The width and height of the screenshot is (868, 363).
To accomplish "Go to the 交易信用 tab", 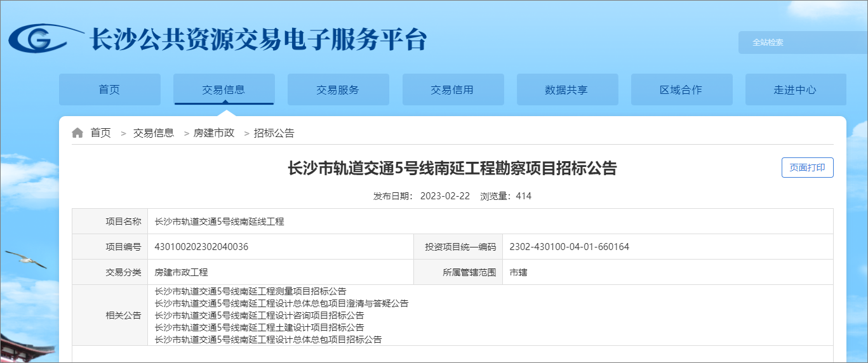I will pyautogui.click(x=452, y=89).
